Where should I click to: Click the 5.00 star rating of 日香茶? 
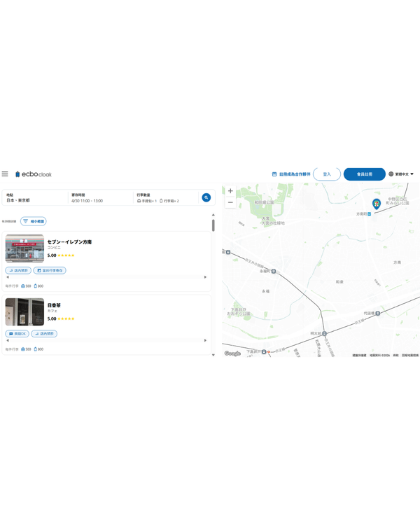(x=61, y=318)
